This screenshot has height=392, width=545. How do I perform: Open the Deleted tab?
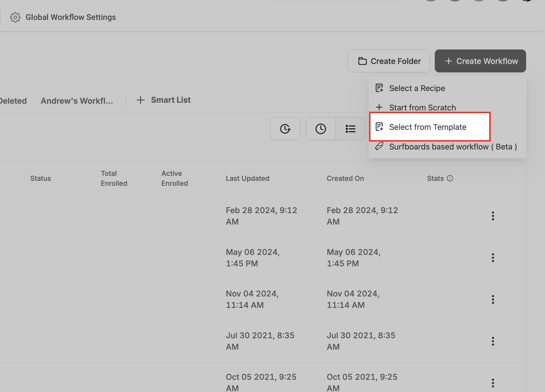point(13,101)
